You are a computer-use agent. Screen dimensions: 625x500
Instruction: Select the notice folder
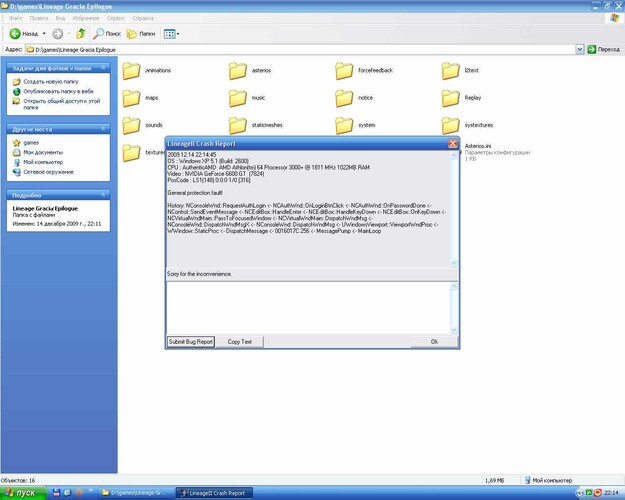(x=354, y=98)
